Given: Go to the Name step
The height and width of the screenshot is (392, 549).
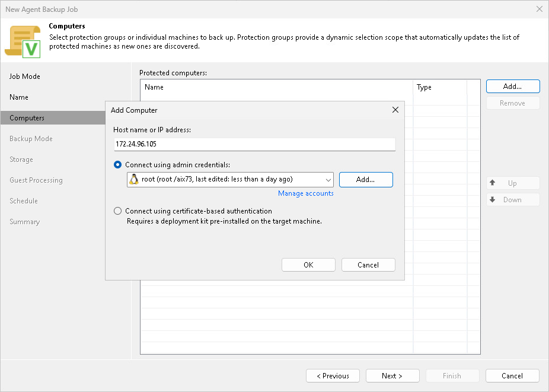Looking at the screenshot, I should tap(19, 97).
